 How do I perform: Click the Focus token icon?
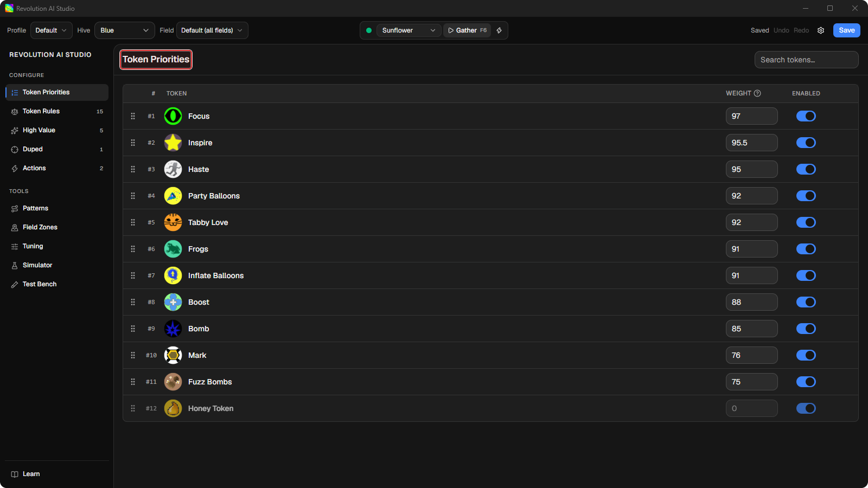[x=173, y=116]
